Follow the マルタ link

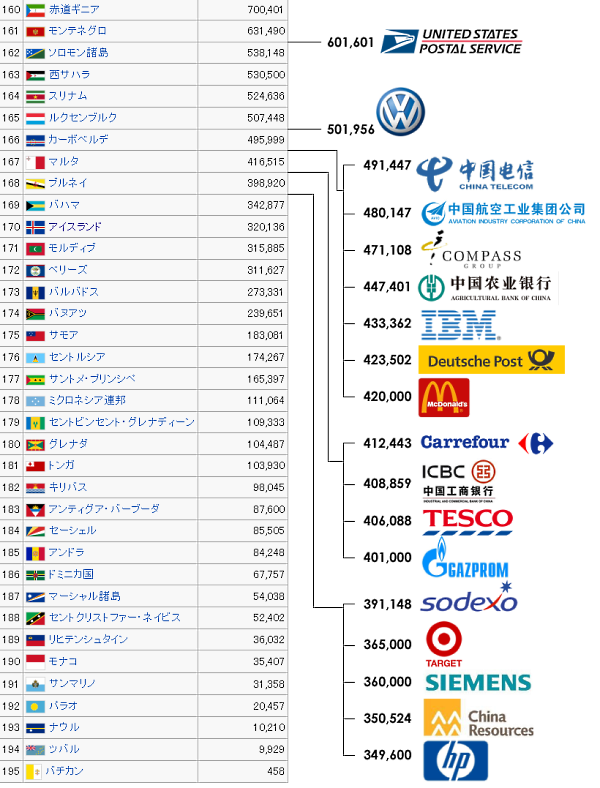tap(64, 162)
